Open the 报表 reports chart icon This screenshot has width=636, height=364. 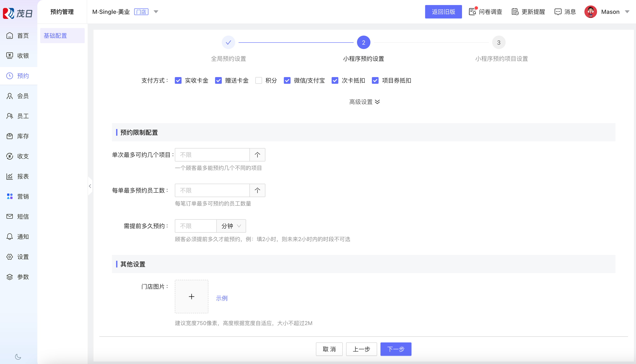(9, 177)
